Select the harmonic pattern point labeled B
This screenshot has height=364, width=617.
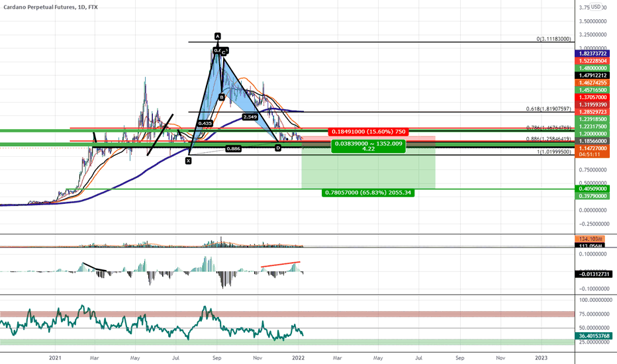coord(222,97)
